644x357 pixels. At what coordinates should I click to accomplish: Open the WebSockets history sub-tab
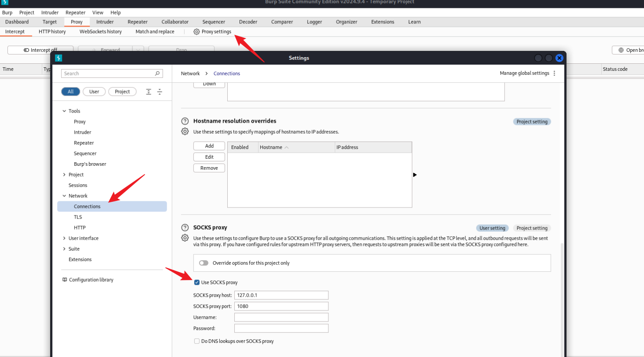pyautogui.click(x=101, y=32)
